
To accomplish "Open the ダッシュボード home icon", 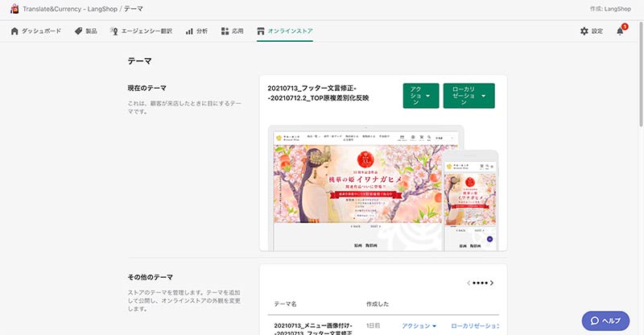I will (x=14, y=31).
